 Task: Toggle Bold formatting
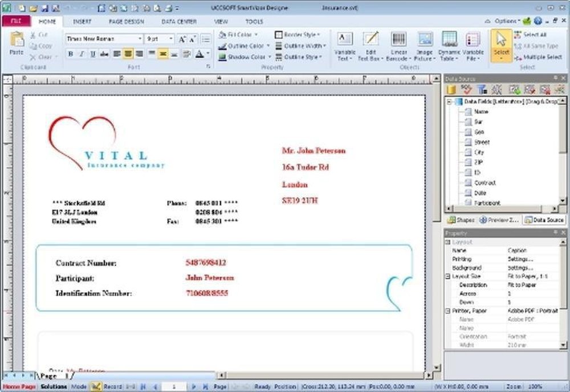point(71,54)
